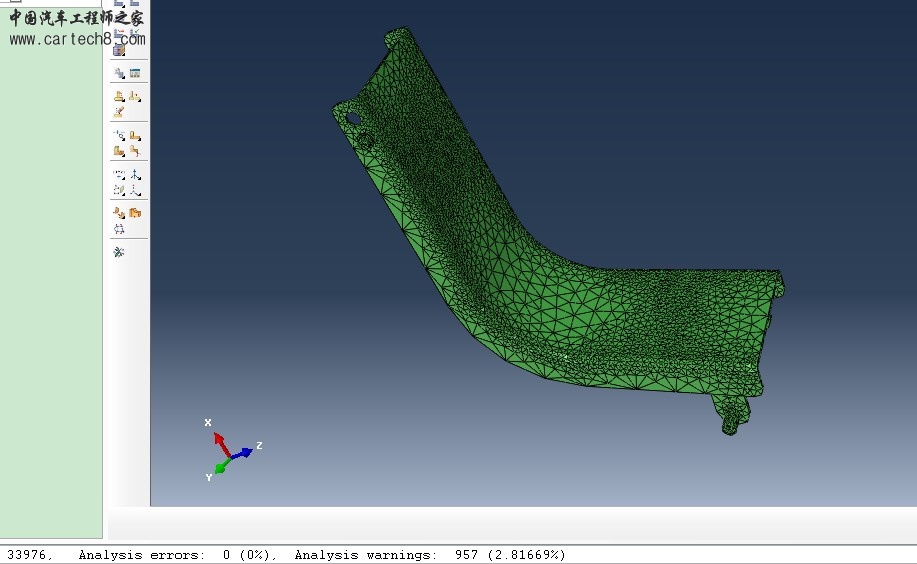Choose the Create Datum Plane icon
The height and width of the screenshot is (564, 917).
point(120,189)
